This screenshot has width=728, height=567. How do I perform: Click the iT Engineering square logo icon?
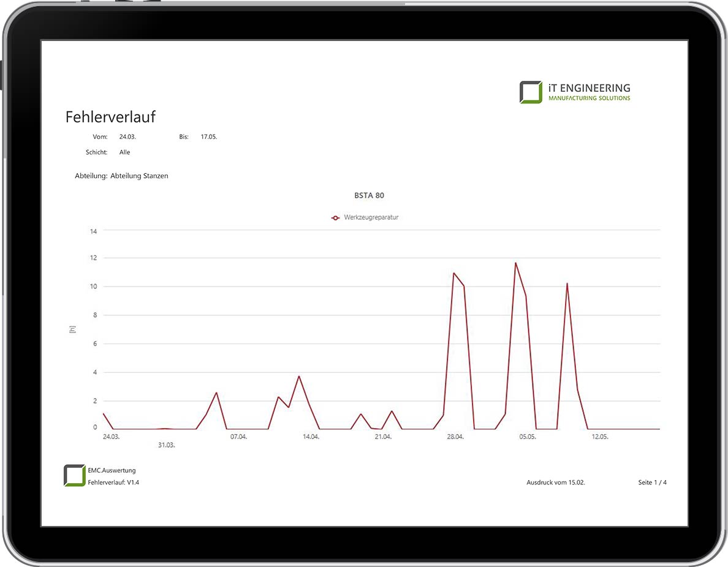pyautogui.click(x=531, y=92)
